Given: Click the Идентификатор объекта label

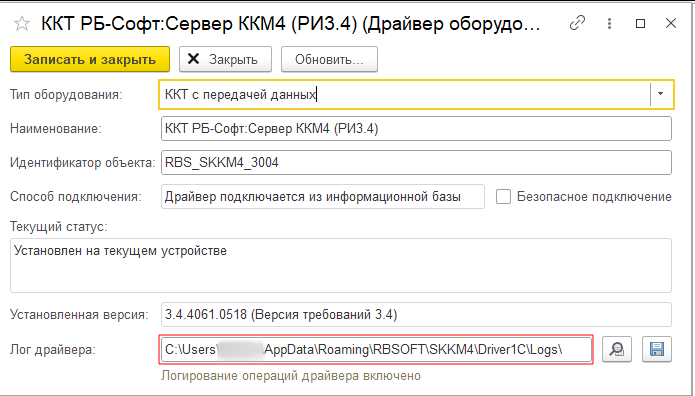Looking at the screenshot, I should (x=82, y=163).
